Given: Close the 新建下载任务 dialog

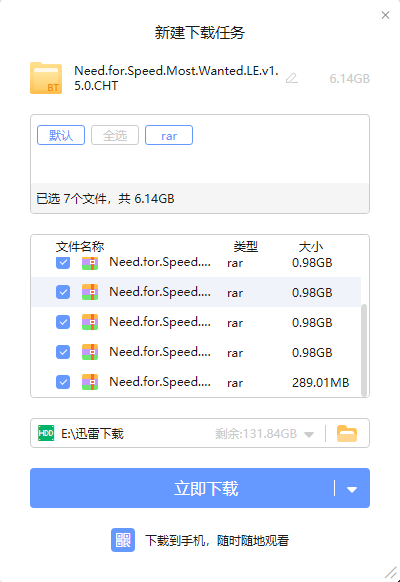Looking at the screenshot, I should (x=386, y=15).
